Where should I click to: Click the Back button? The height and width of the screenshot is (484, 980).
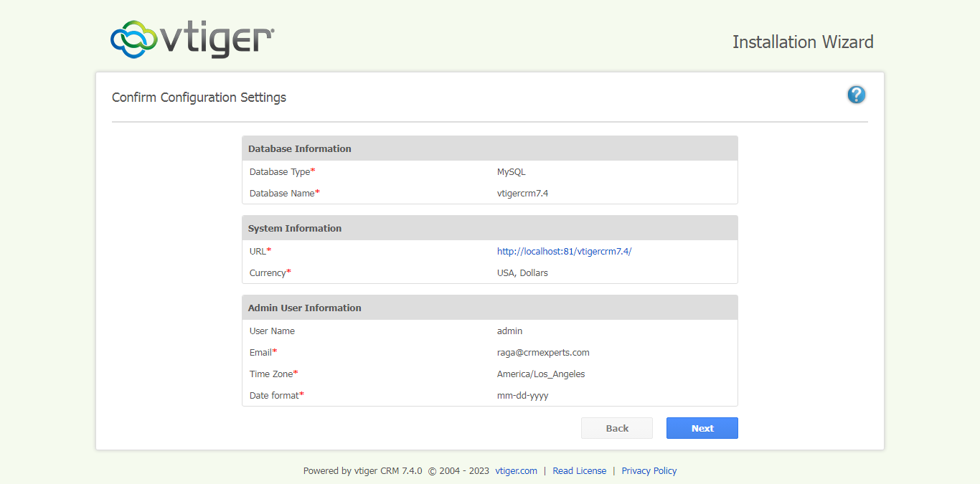point(616,428)
